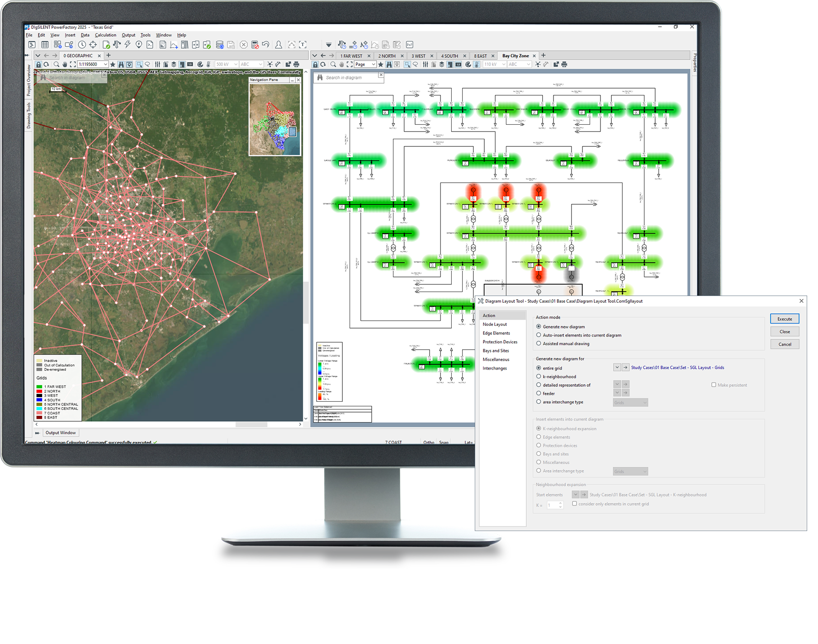Click the layers icon in Bay City Zone toolbar
This screenshot has height=644, width=818.
[441, 65]
